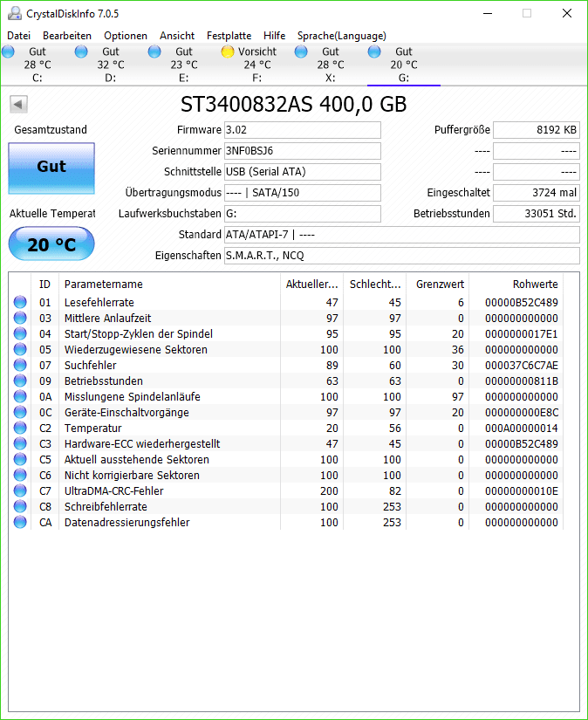
Task: Click status orb in Start/Stopp-Zyklen row
Action: pyautogui.click(x=20, y=333)
